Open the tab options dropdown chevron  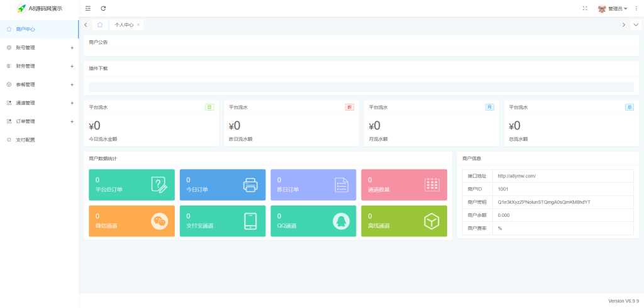tap(636, 25)
